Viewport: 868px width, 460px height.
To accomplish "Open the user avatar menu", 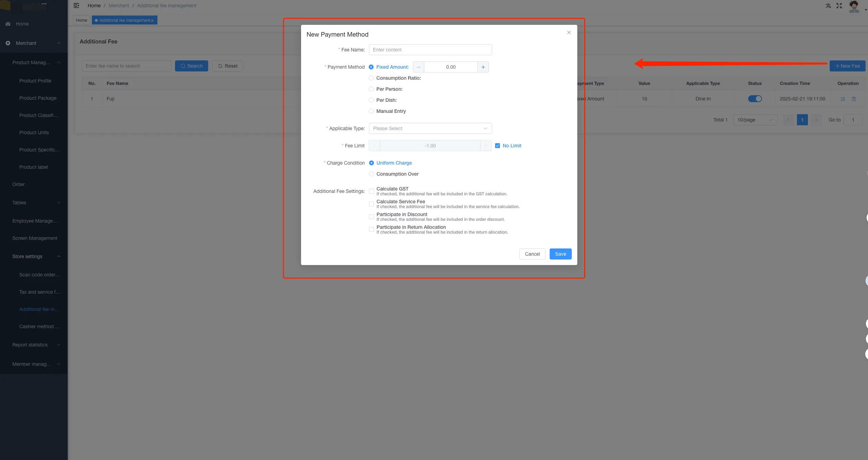I will tap(854, 7).
